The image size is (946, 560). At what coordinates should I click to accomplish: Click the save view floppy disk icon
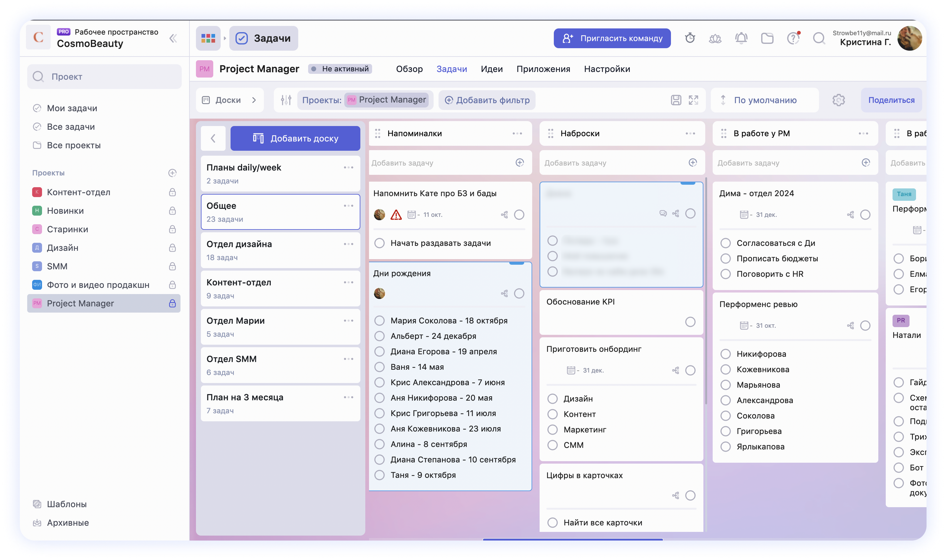(x=676, y=100)
